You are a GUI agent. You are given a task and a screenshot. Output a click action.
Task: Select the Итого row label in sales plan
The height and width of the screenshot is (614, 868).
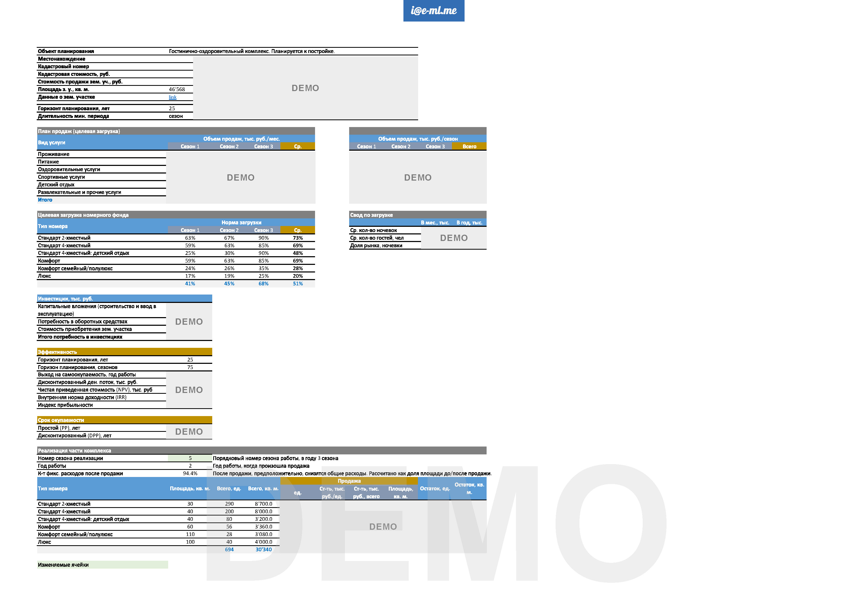(x=45, y=200)
